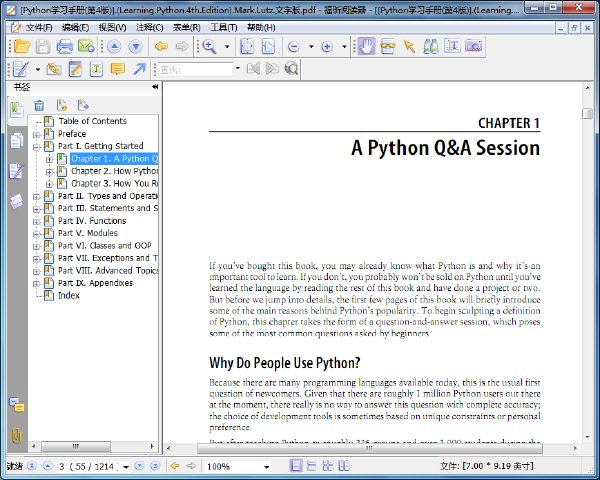Click the zoom out minus circle icon

293,47
